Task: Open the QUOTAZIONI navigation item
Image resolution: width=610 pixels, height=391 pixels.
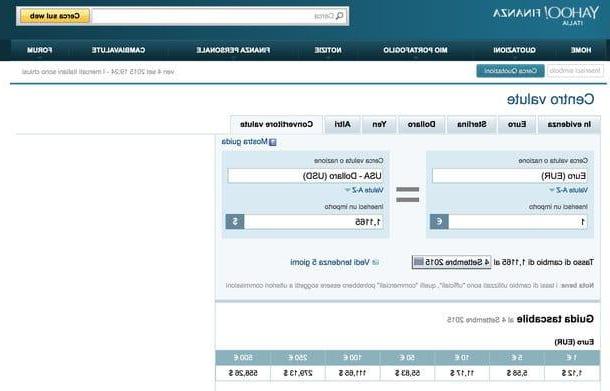Action: (514, 50)
